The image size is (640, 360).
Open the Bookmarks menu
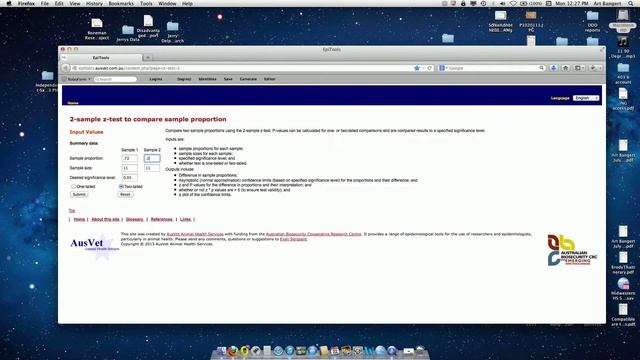click(121, 3)
